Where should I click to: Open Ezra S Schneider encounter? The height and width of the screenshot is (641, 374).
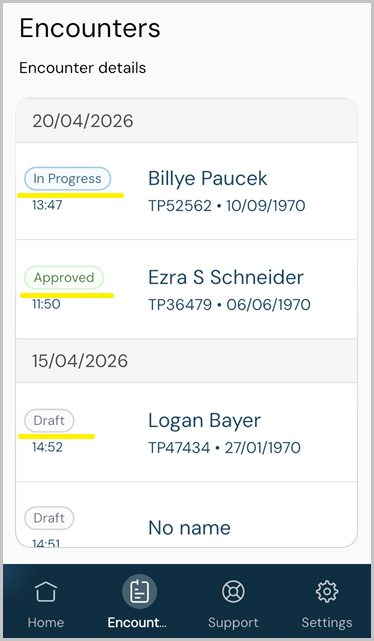(186, 289)
